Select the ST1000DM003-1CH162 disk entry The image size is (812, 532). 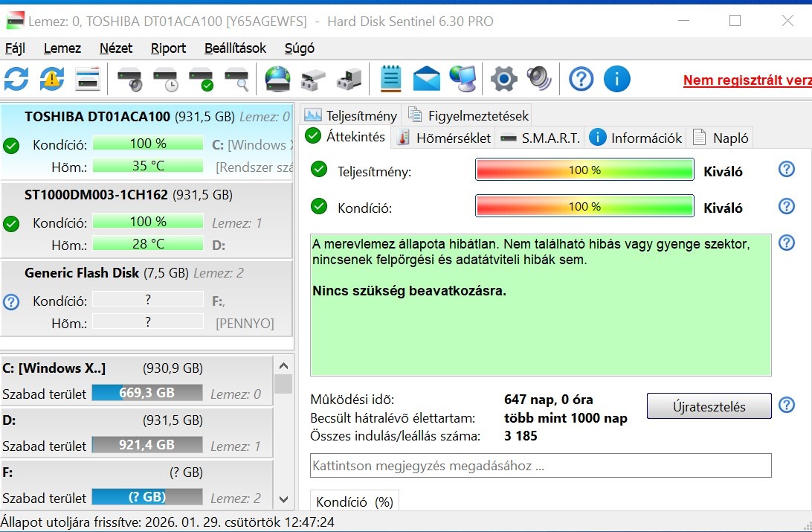coord(147,219)
